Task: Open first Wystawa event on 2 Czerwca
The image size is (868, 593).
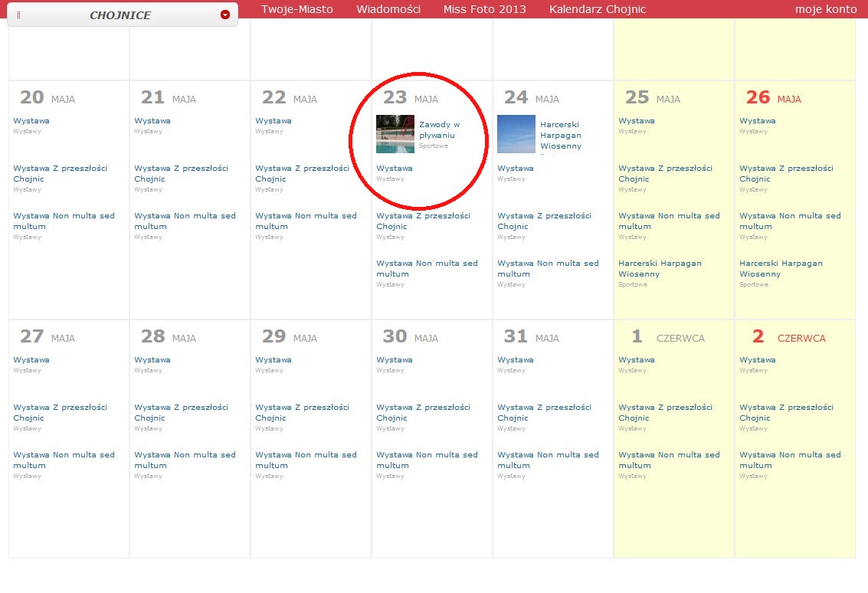Action: (757, 360)
